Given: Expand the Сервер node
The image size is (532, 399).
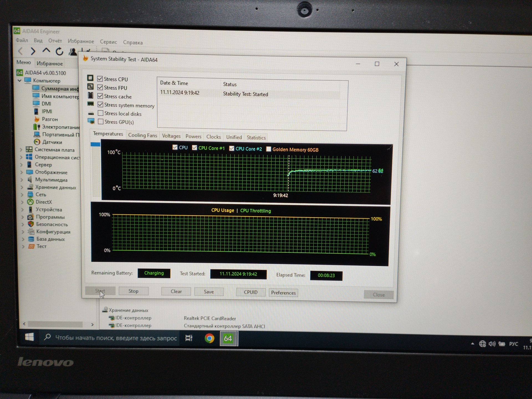Looking at the screenshot, I should click(x=21, y=165).
